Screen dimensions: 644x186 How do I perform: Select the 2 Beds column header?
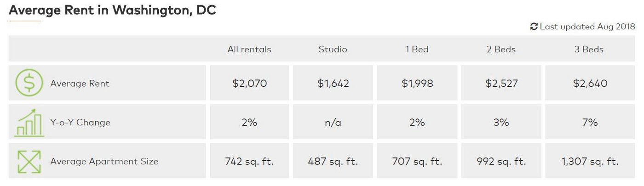(501, 49)
